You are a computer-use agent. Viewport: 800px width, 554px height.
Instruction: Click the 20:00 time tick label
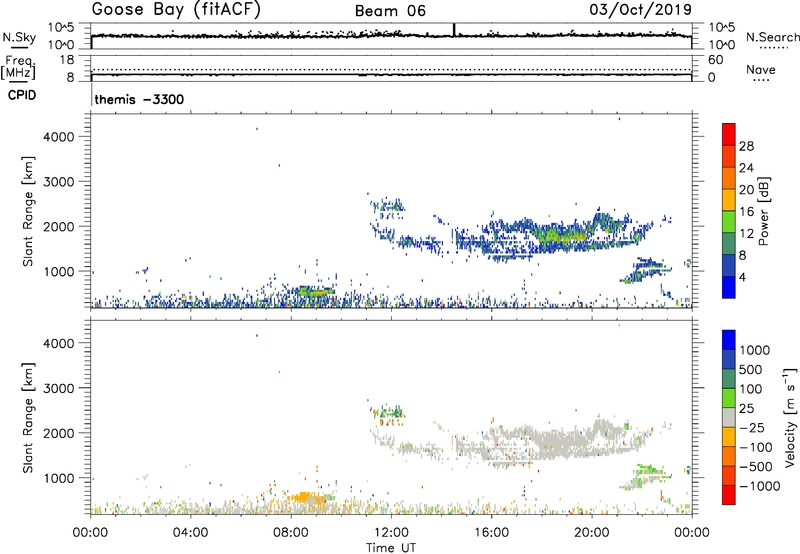pyautogui.click(x=592, y=533)
